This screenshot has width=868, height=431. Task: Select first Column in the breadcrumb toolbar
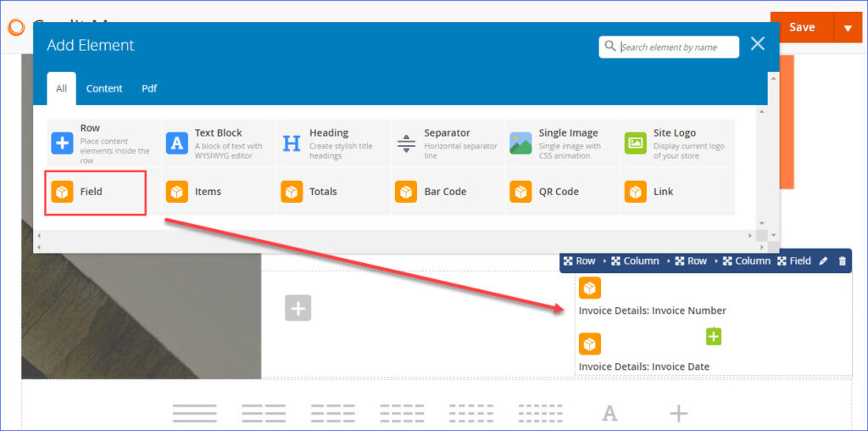tap(635, 261)
